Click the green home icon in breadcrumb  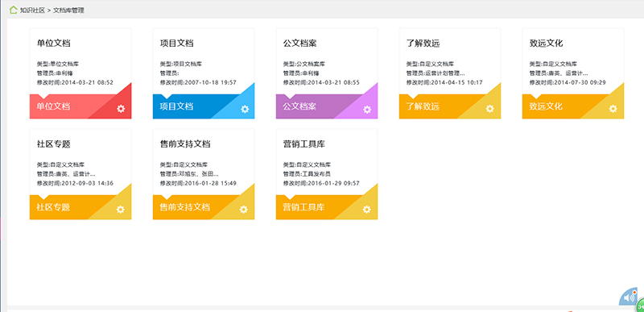pos(14,10)
